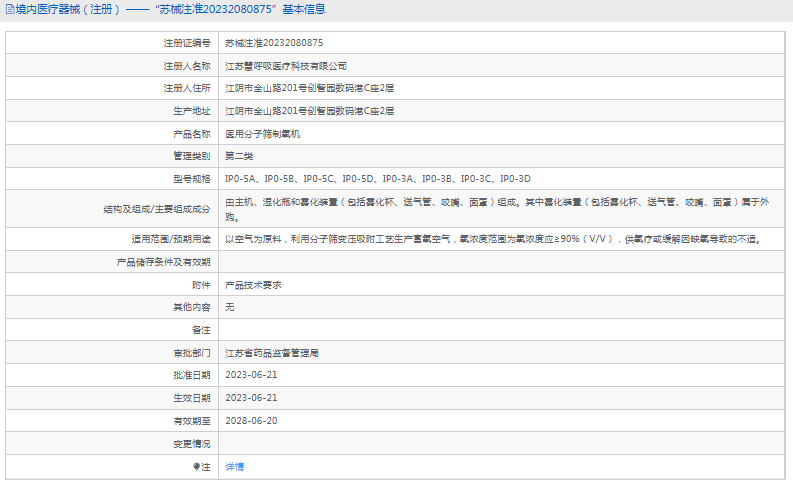Click the 有效期至 label

[192, 420]
